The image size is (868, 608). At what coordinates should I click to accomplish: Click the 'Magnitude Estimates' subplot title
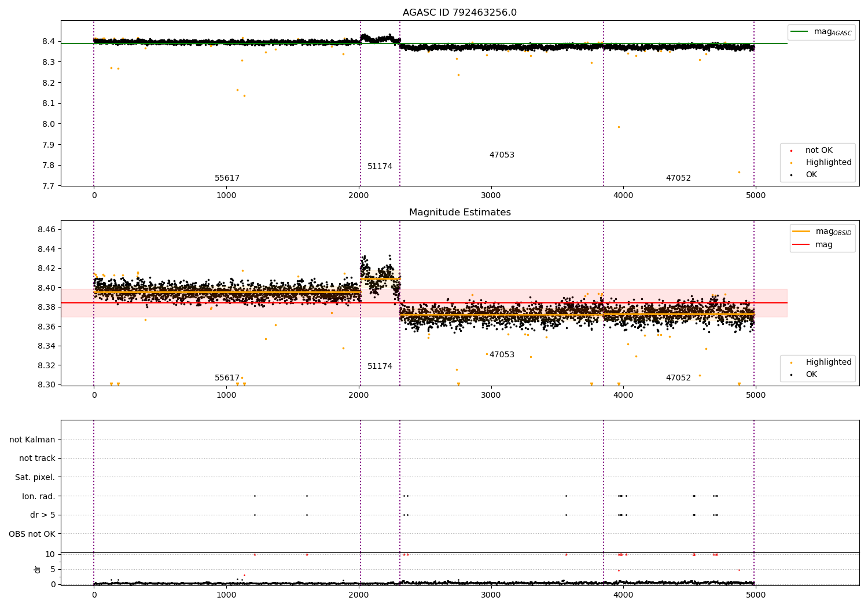460,213
